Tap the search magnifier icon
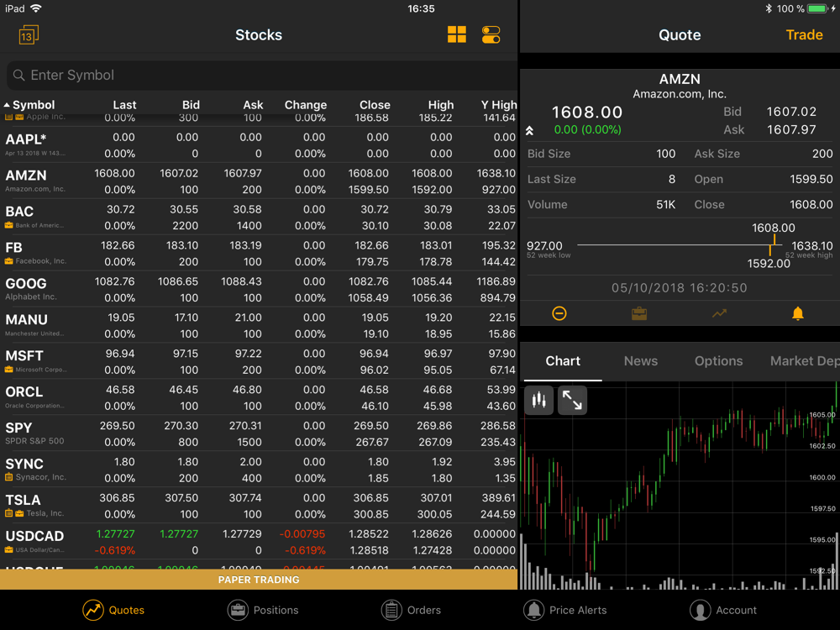This screenshot has width=840, height=630. [x=18, y=75]
